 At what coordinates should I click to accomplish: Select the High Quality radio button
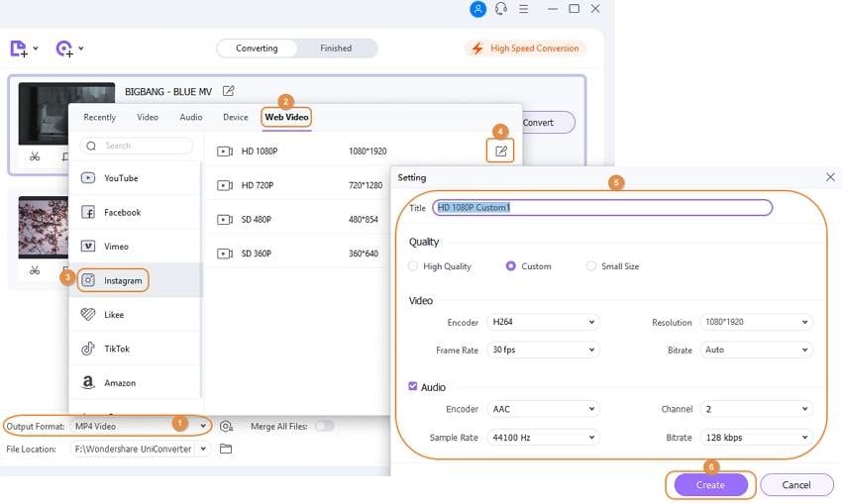[413, 265]
